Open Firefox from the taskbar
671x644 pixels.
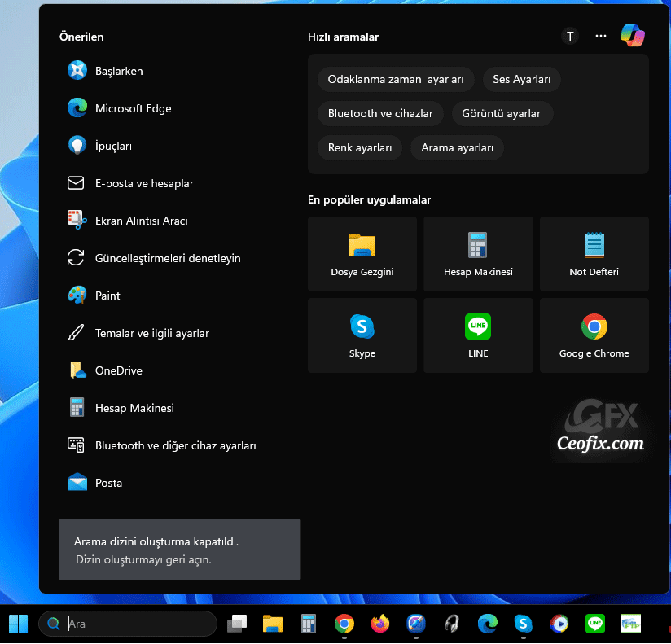pos(380,624)
